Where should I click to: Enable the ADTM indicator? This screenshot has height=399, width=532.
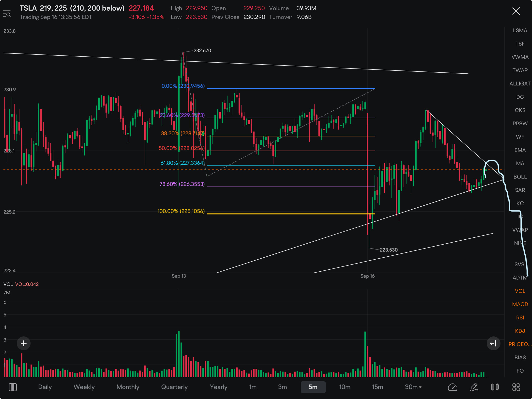[520, 278]
